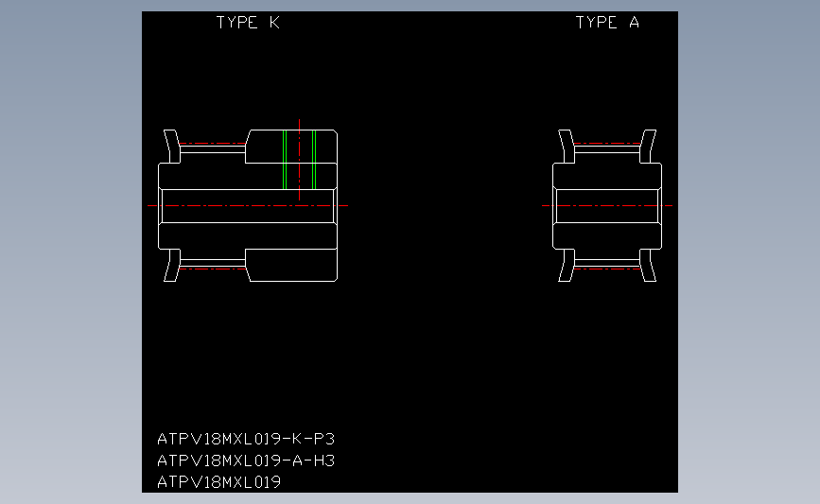This screenshot has height=504, width=820.
Task: Click the TYPE A label
Action: click(607, 23)
